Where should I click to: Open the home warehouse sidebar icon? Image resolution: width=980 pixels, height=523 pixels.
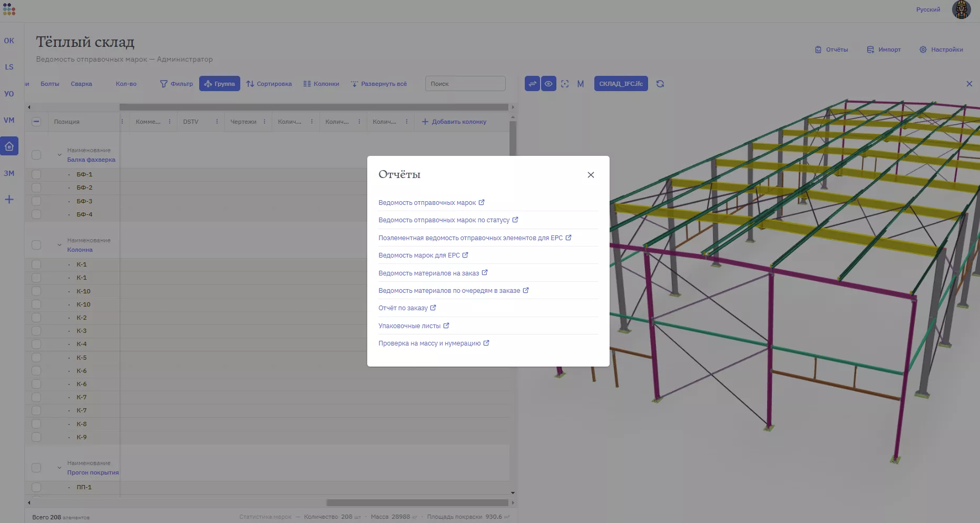pyautogui.click(x=9, y=146)
